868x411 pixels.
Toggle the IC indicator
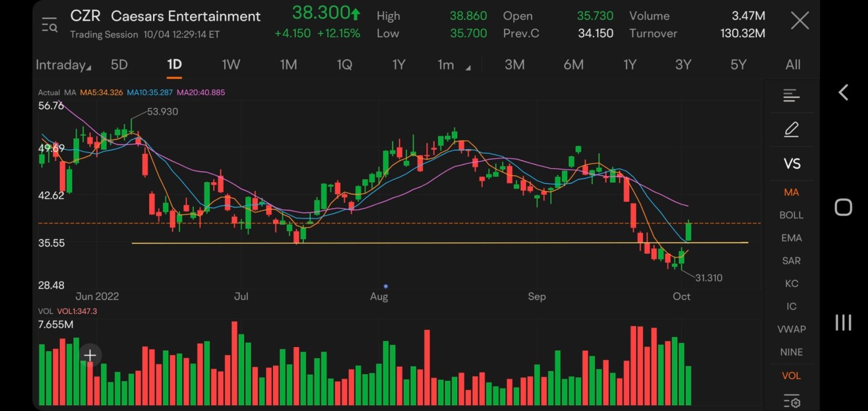[792, 306]
